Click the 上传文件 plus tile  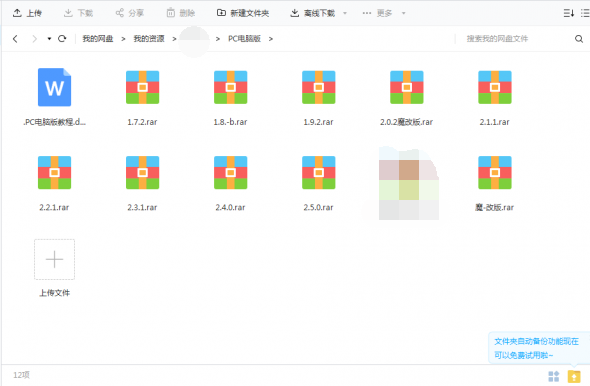point(55,259)
